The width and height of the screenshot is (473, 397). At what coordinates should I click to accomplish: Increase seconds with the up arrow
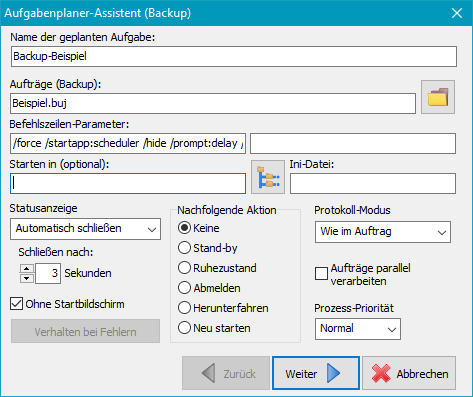pyautogui.click(x=27, y=268)
